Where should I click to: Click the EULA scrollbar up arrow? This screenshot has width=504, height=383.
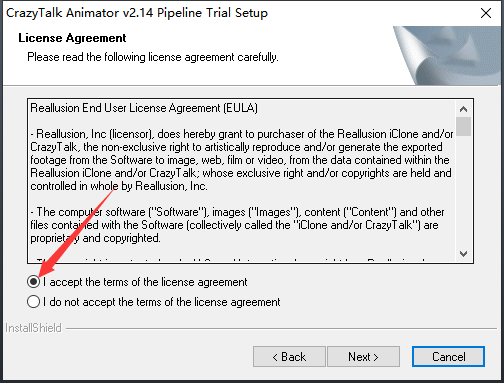pos(463,109)
